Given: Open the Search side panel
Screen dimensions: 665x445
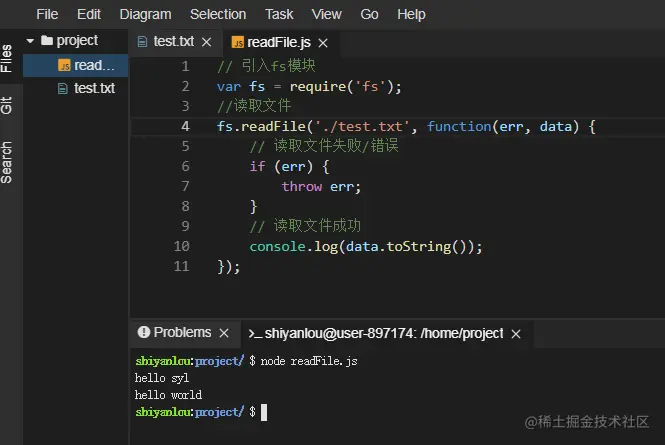Looking at the screenshot, I should (x=7, y=162).
